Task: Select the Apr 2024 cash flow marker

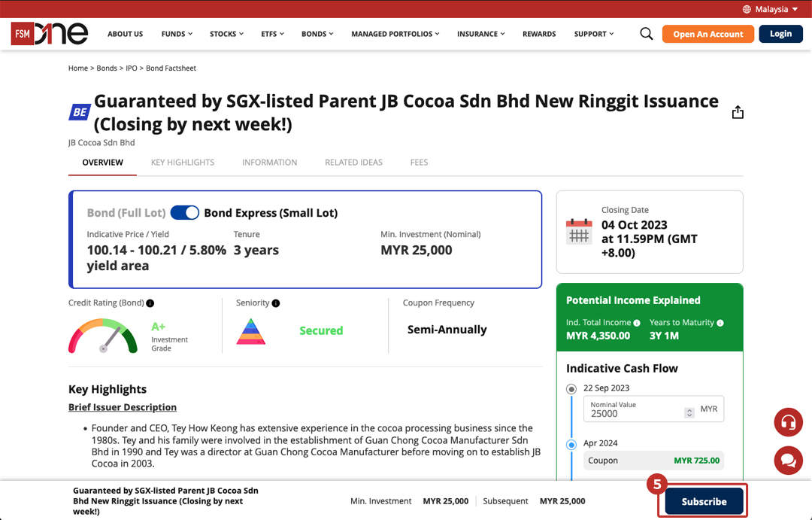Action: [571, 445]
